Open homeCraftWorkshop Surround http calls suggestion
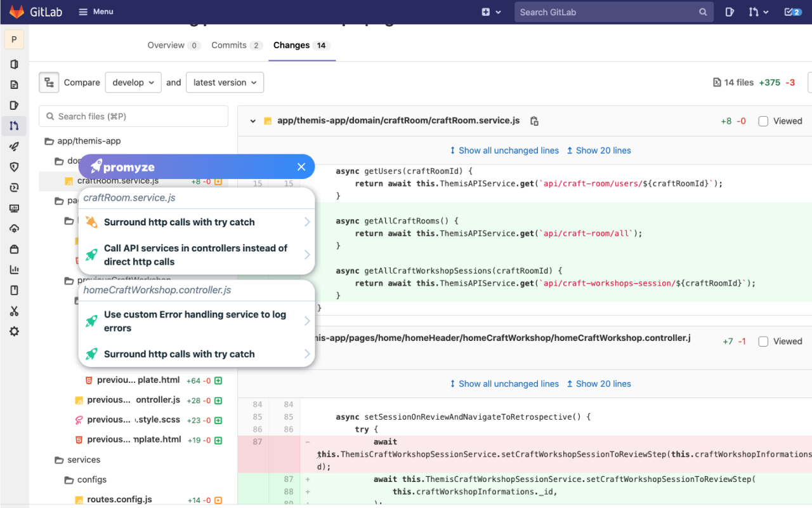Image resolution: width=812 pixels, height=508 pixels. point(197,354)
